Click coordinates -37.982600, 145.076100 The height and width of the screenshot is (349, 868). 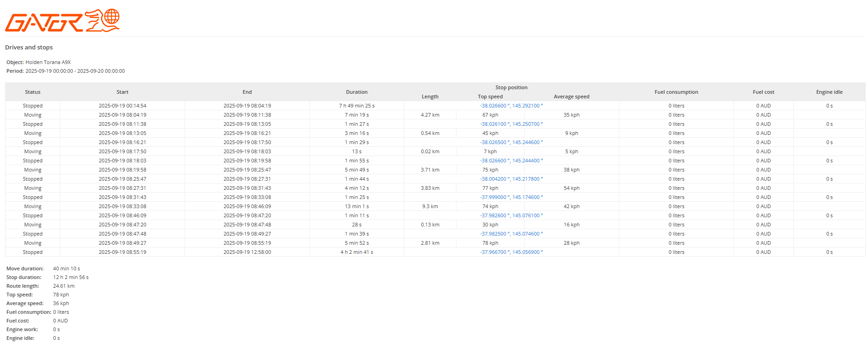pyautogui.click(x=511, y=215)
